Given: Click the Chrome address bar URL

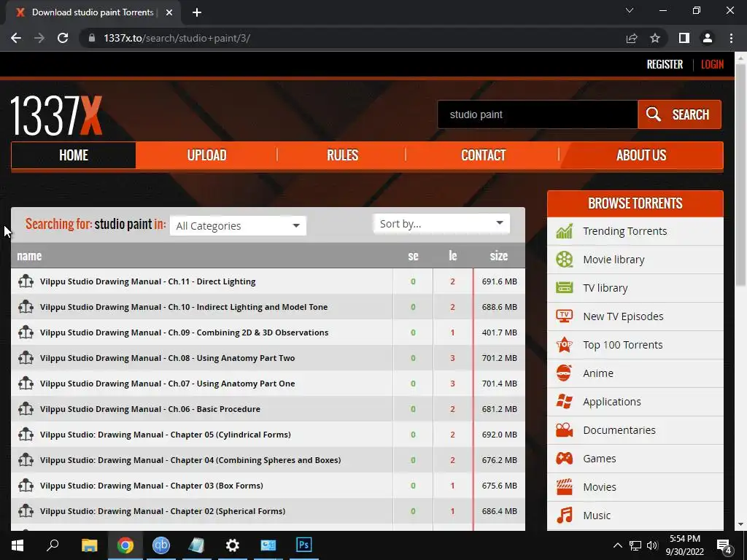Looking at the screenshot, I should 177,38.
